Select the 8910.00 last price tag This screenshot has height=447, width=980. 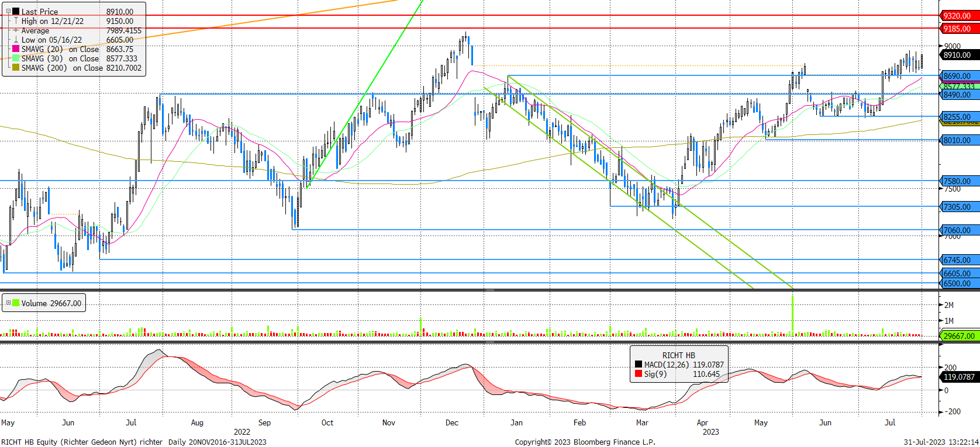tap(959, 55)
